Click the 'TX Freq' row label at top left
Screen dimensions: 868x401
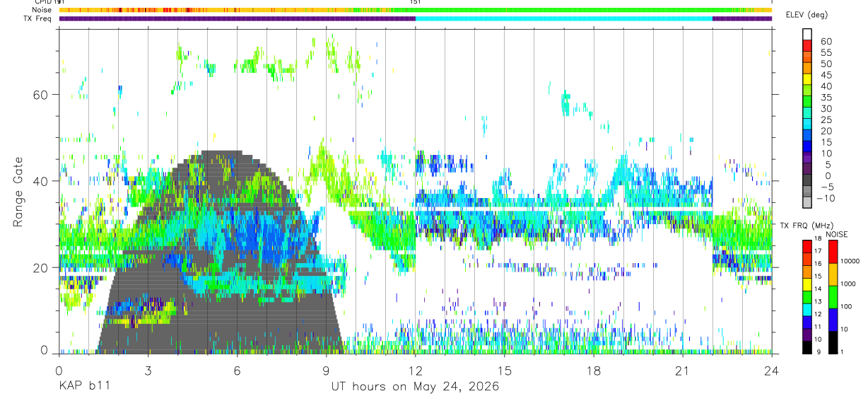coord(38,18)
